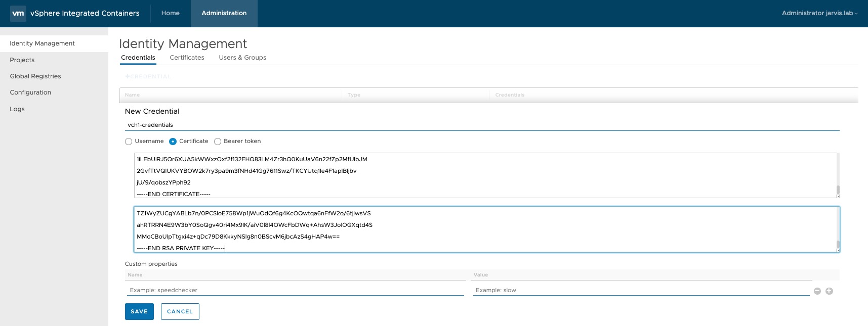Click the key line starting with TZ1WyZUCgYABLb7n

[254, 213]
